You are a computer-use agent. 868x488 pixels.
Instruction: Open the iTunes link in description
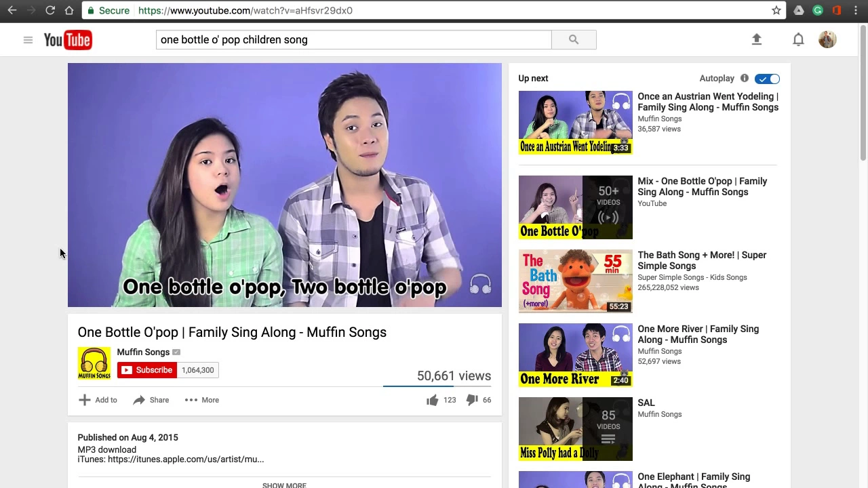[186, 459]
